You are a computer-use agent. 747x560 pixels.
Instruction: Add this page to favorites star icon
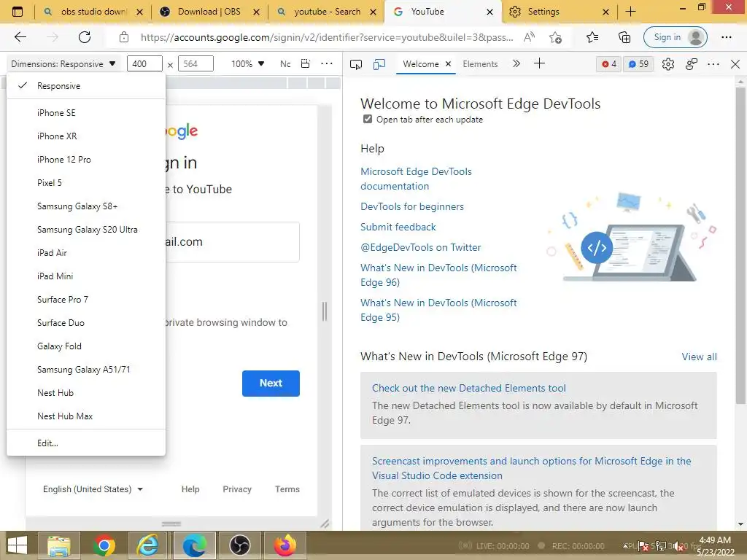555,37
